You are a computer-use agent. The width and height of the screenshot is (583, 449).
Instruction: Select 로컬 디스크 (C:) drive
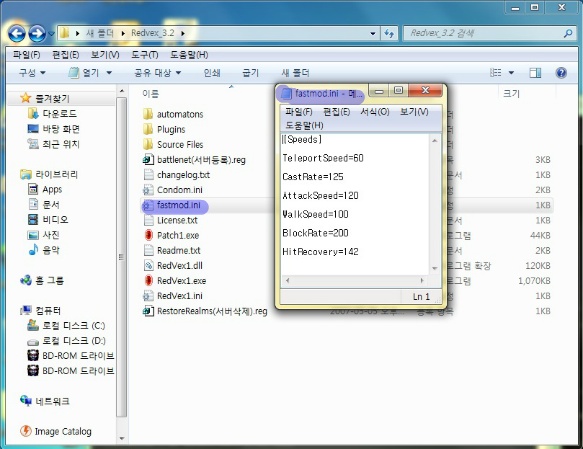click(x=66, y=326)
